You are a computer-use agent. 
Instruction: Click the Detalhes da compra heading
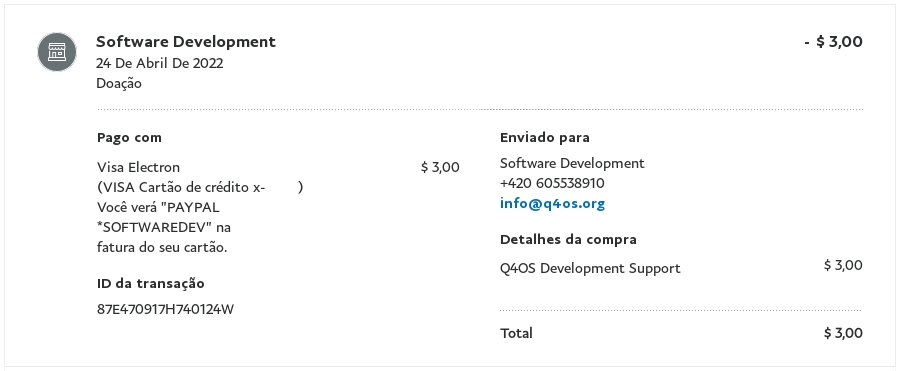(568, 240)
